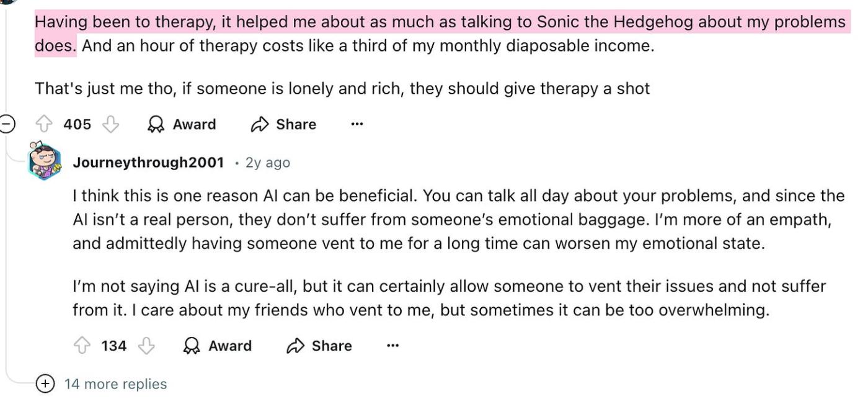
Task: Award Journeythrough2001's reply
Action: [218, 346]
